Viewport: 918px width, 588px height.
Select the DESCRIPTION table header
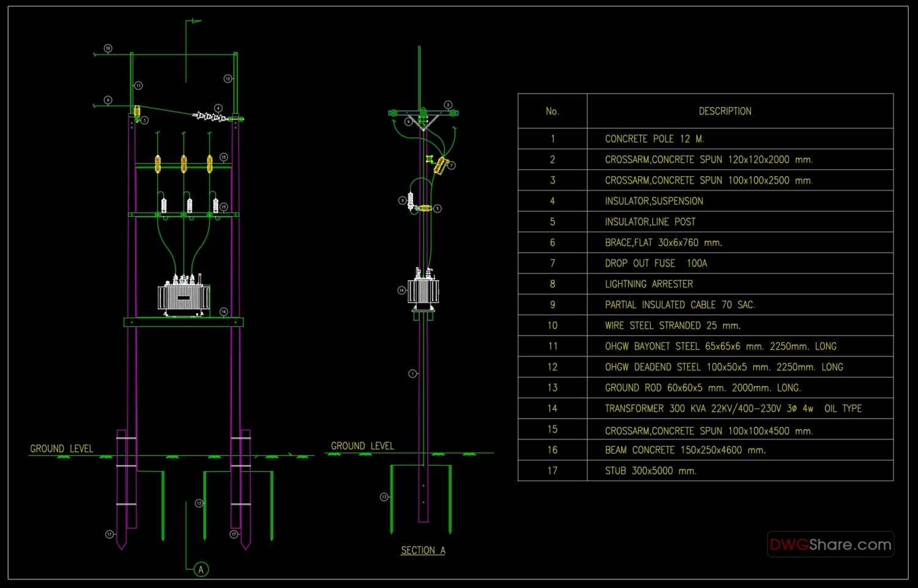[x=726, y=111]
